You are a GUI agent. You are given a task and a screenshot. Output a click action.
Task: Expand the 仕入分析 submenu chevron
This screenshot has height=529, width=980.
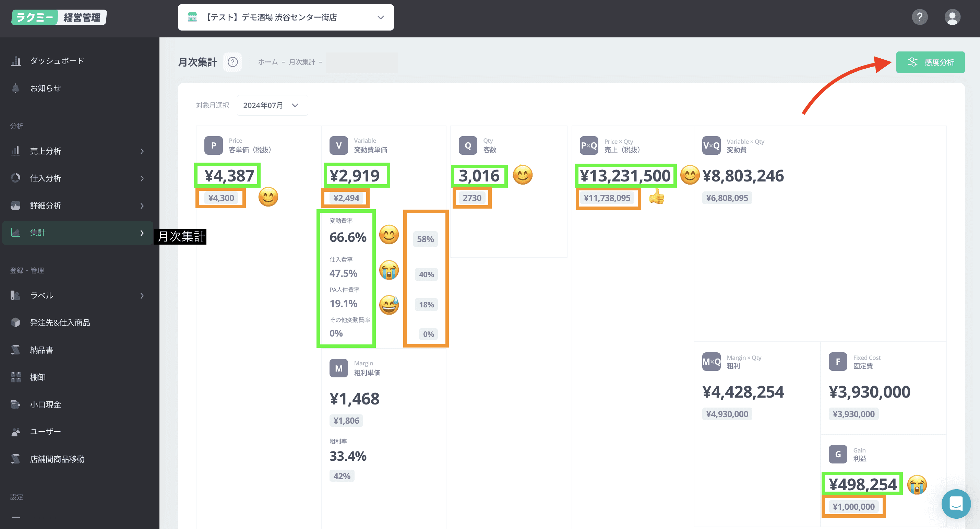coord(142,178)
